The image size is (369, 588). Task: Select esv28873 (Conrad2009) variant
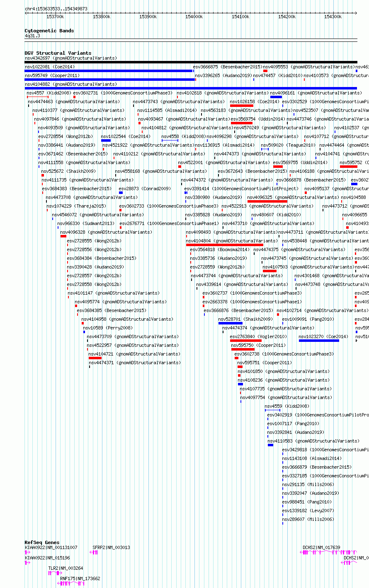(145, 189)
